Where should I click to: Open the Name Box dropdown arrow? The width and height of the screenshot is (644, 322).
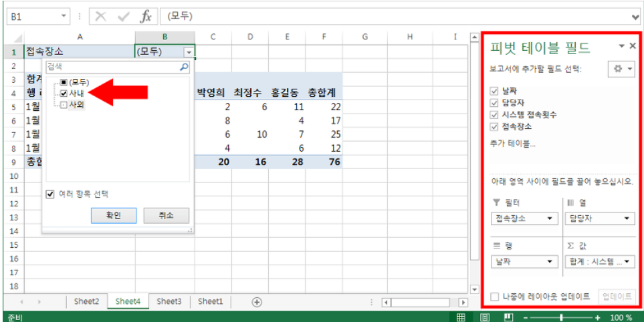(x=64, y=17)
